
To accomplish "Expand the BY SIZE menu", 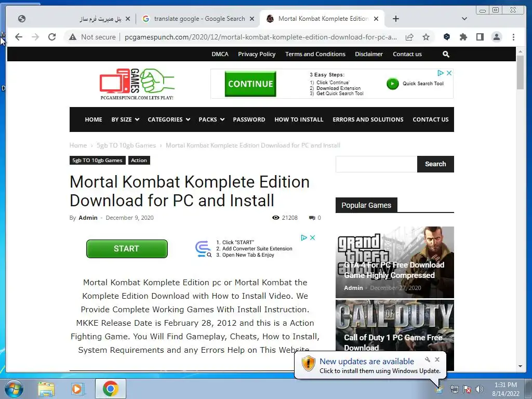I will (x=125, y=119).
